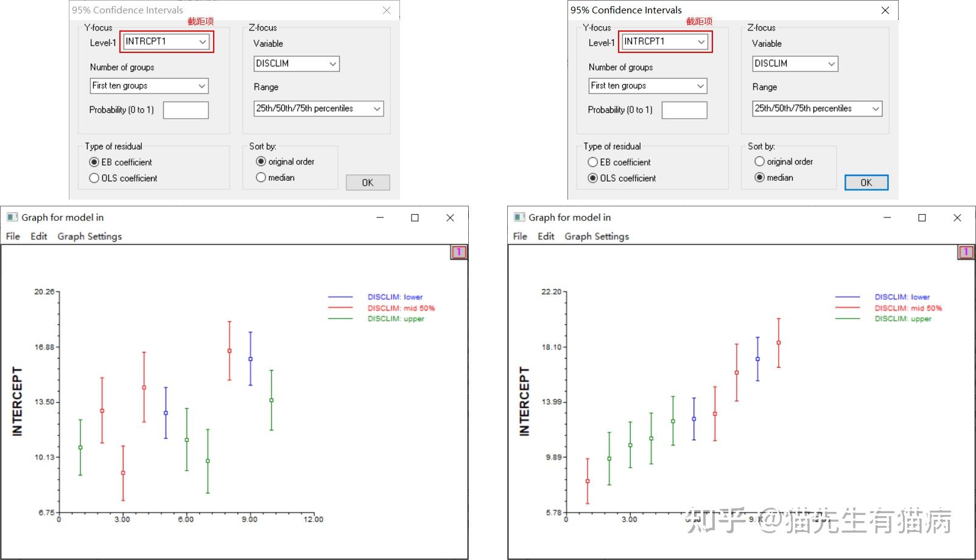The height and width of the screenshot is (560, 976).
Task: Click the right graph window's title bar icon
Action: click(519, 217)
